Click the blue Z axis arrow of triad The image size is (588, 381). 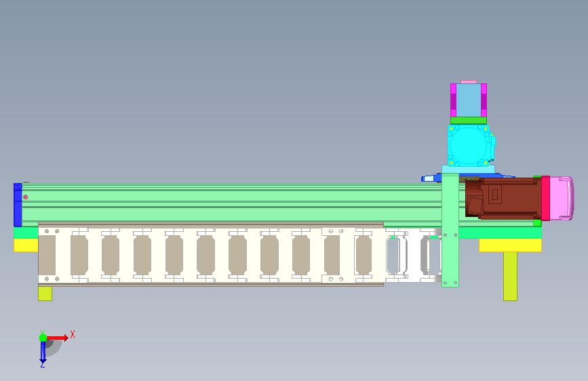pos(43,352)
